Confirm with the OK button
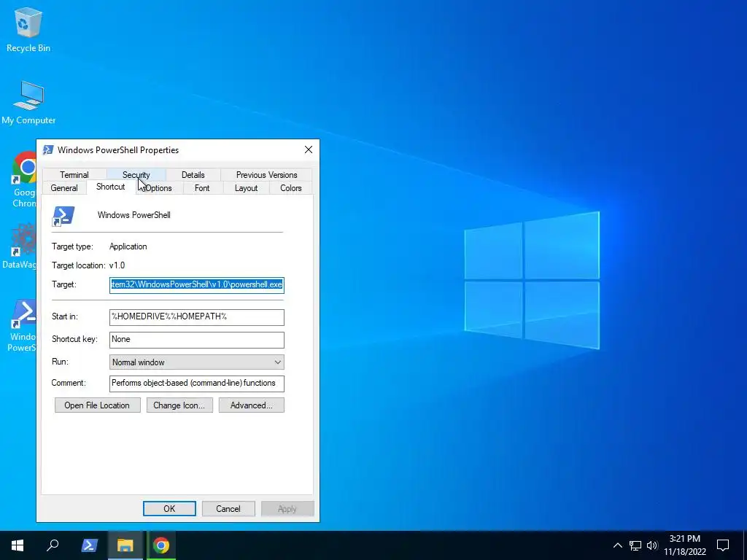Viewport: 747px width, 560px height. pos(169,508)
